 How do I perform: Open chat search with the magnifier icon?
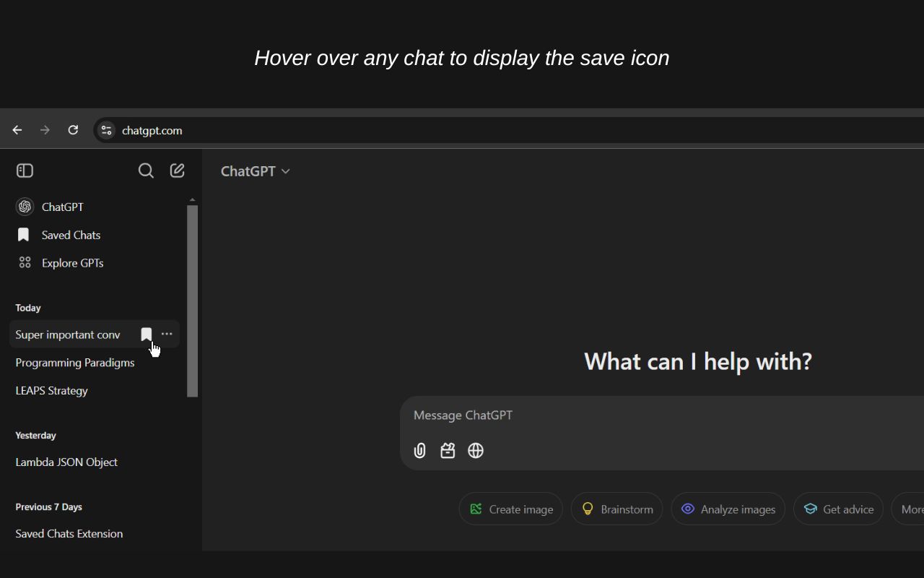146,171
